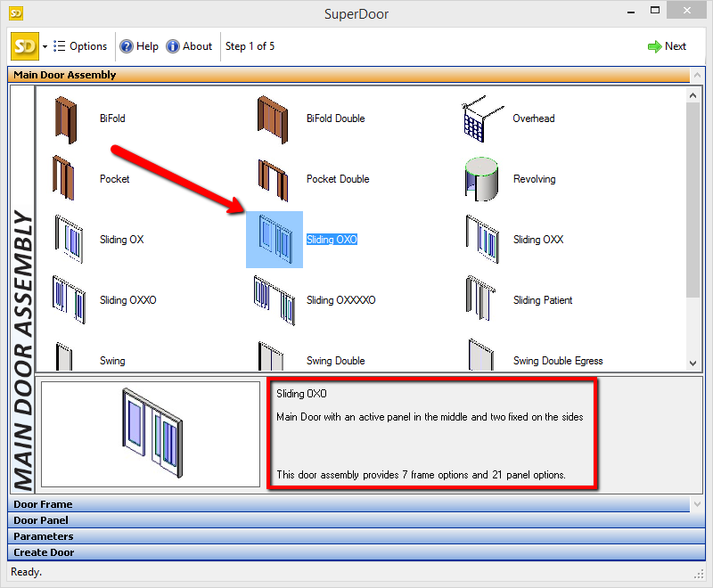Click the door list scroll up arrow
The image size is (713, 588).
pyautogui.click(x=693, y=95)
